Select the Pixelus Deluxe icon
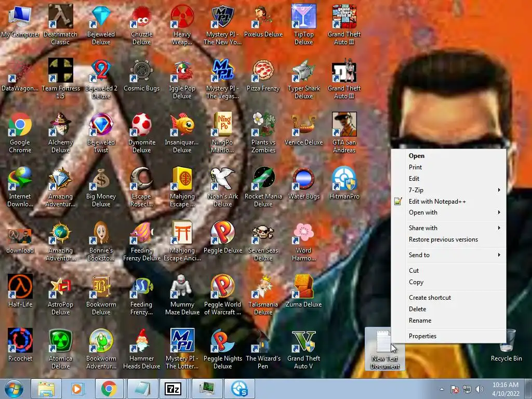Screen dimensions: 532x399 [x=263, y=21]
